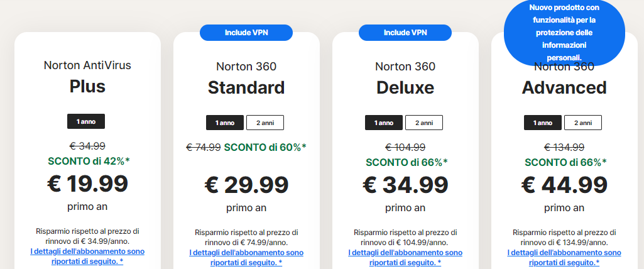Click the € 19.99 price
644x269 pixels.
87,183
